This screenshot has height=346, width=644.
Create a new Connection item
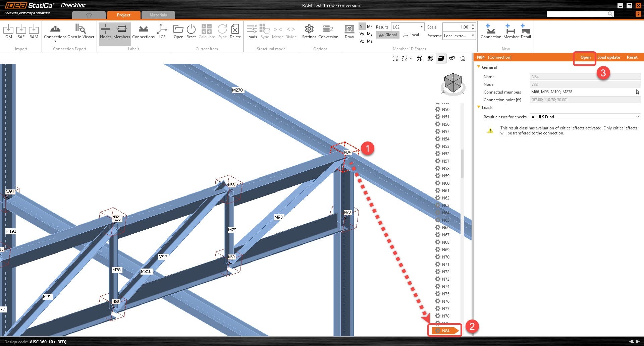[x=491, y=32]
